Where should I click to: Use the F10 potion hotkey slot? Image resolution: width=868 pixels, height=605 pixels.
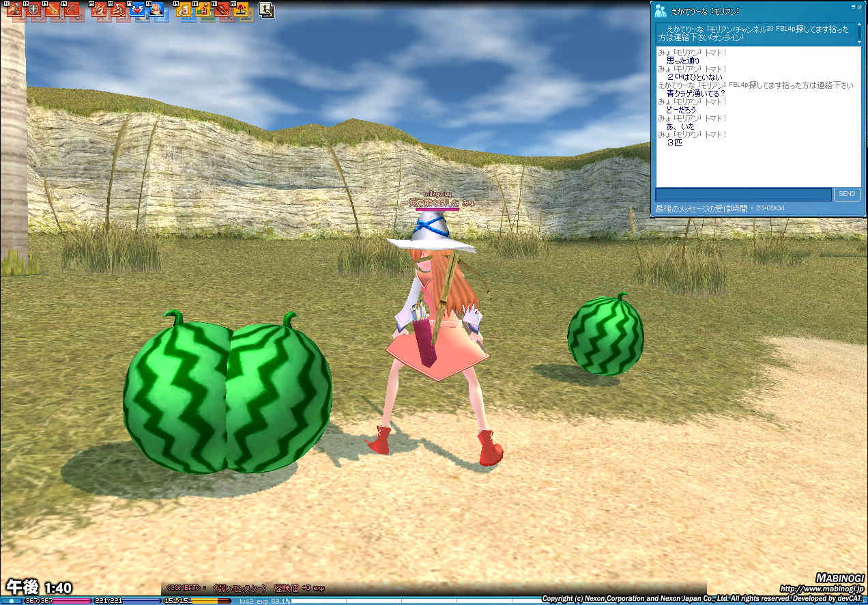coord(203,10)
